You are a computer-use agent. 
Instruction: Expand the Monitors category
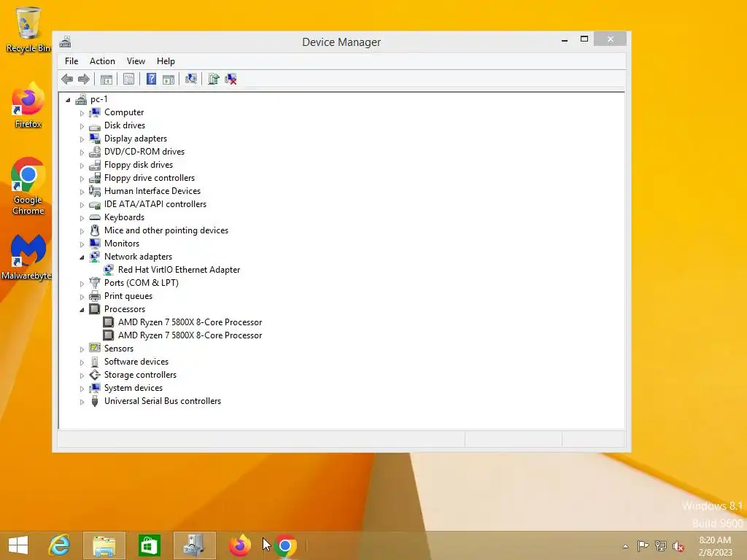pyautogui.click(x=82, y=244)
